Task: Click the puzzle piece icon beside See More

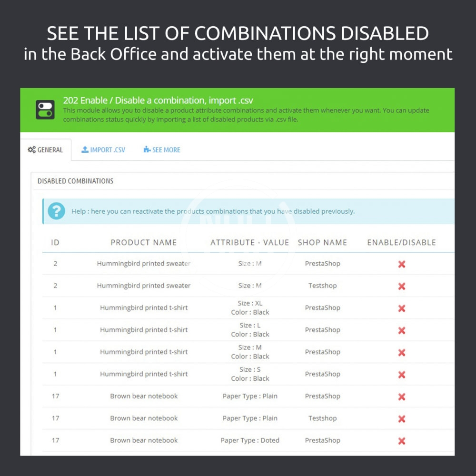Action: pyautogui.click(x=147, y=149)
